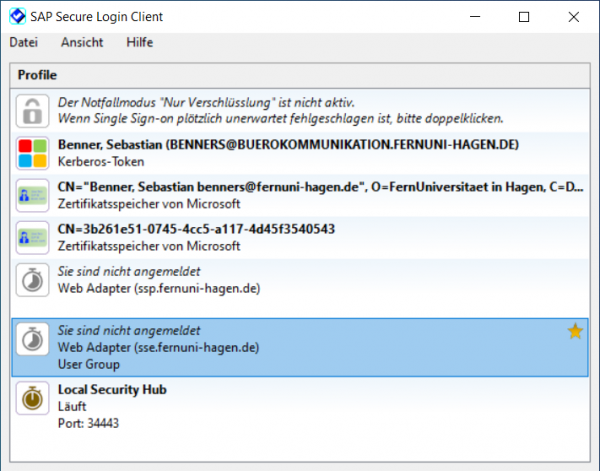This screenshot has height=471, width=600.
Task: Click the stopwatch icon for sse.fernuni-hagen.de
Action: 33,339
